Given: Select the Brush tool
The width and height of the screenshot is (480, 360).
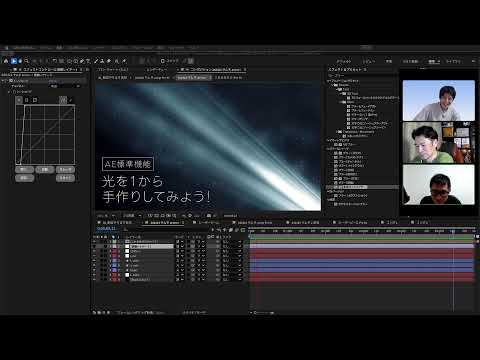Looking at the screenshot, I should tap(96, 61).
